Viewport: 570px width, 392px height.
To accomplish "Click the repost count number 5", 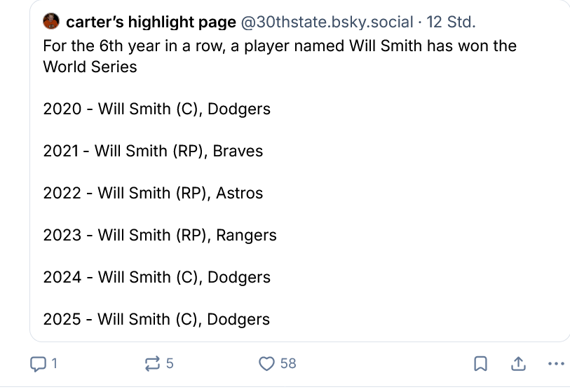I will coord(170,363).
